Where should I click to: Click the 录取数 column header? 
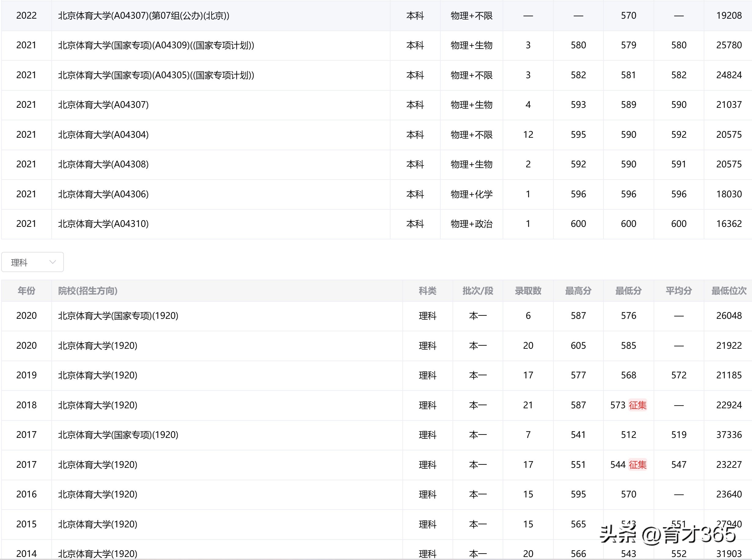click(528, 291)
